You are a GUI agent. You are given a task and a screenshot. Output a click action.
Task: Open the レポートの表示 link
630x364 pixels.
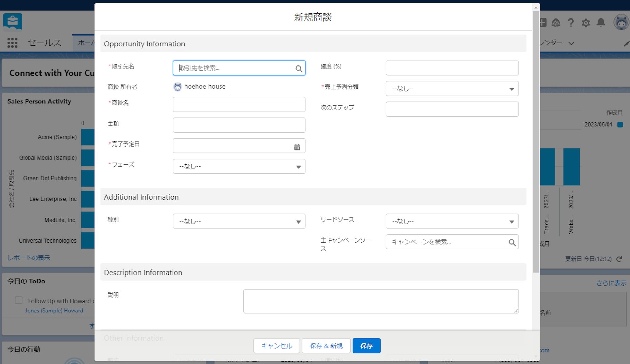point(29,258)
